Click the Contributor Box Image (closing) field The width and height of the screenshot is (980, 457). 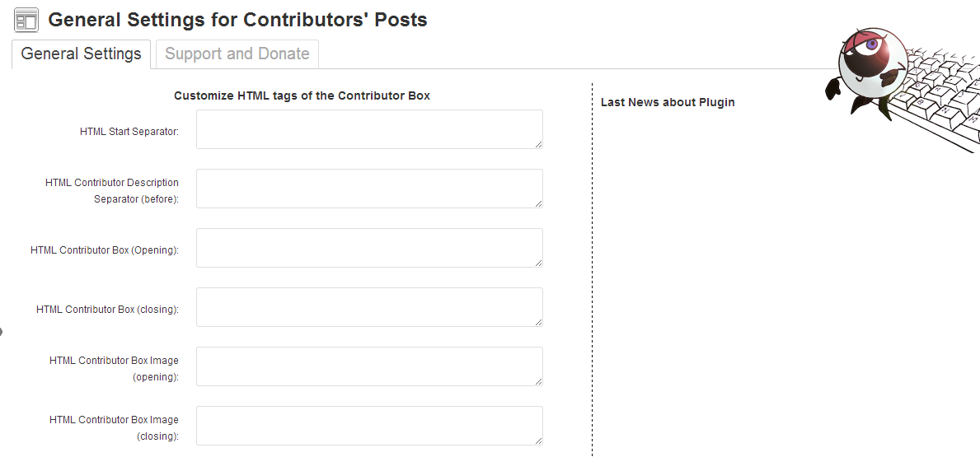coord(368,426)
